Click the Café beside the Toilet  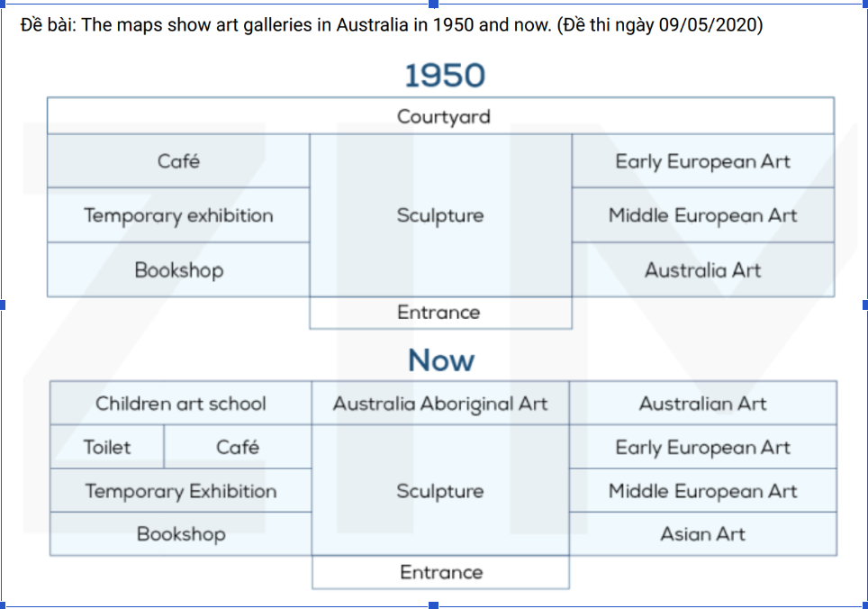coord(238,447)
